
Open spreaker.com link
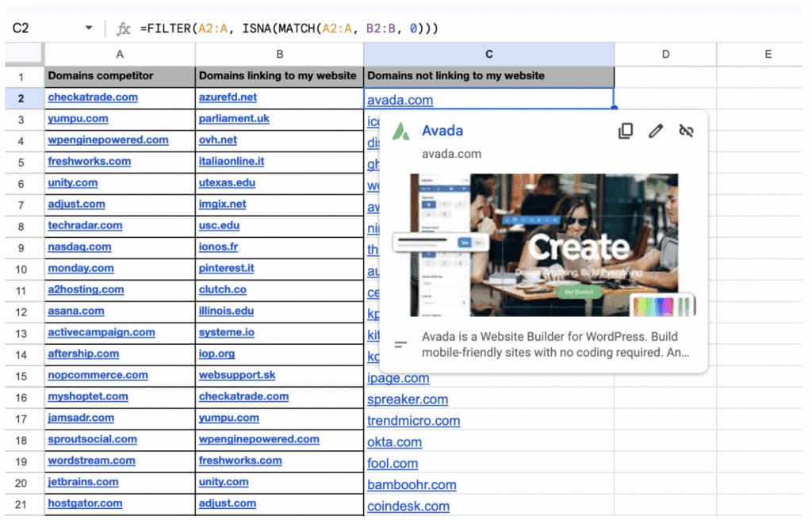pyautogui.click(x=408, y=400)
